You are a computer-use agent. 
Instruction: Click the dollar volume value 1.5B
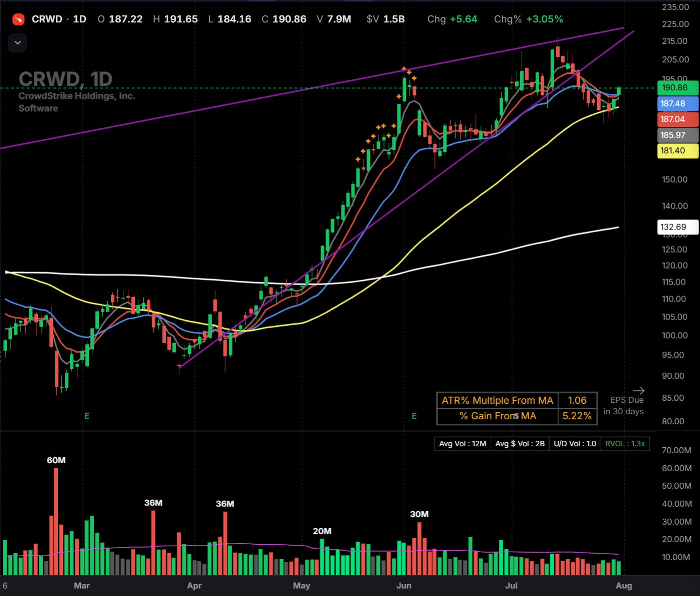click(394, 19)
